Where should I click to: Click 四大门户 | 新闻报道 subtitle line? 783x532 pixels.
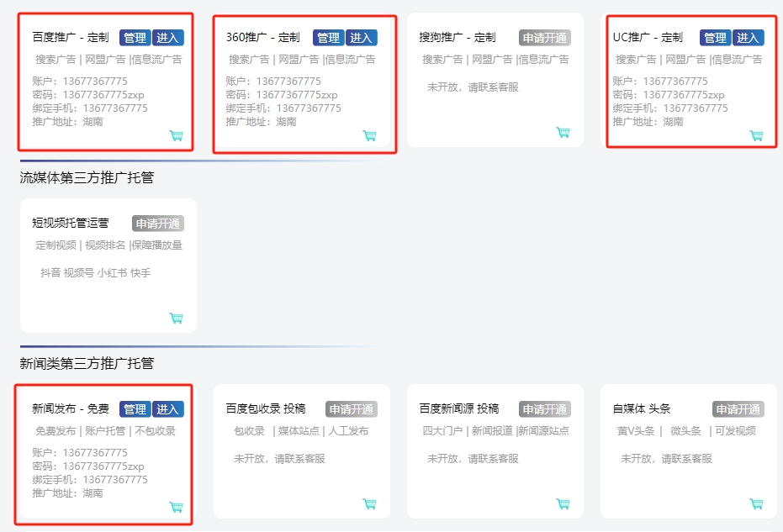pos(495,430)
